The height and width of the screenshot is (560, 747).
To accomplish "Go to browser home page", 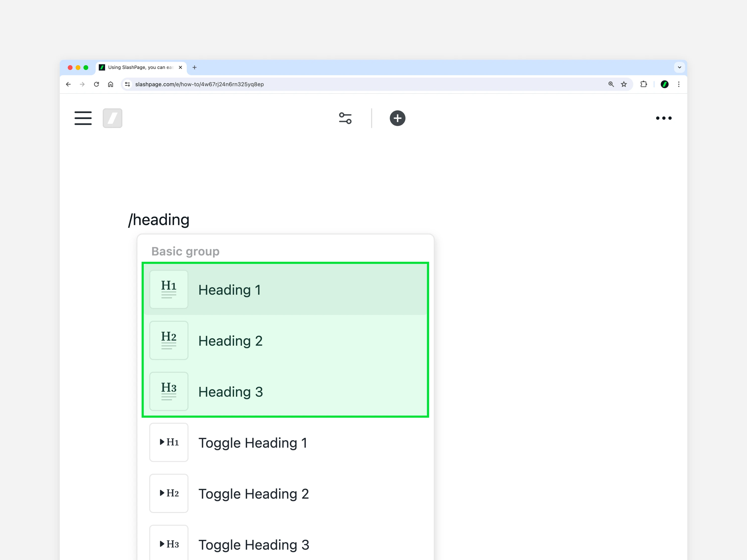I will coord(110,84).
